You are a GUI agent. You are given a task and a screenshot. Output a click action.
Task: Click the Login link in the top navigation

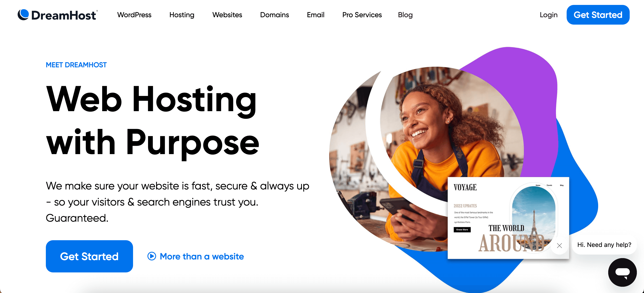pos(549,15)
